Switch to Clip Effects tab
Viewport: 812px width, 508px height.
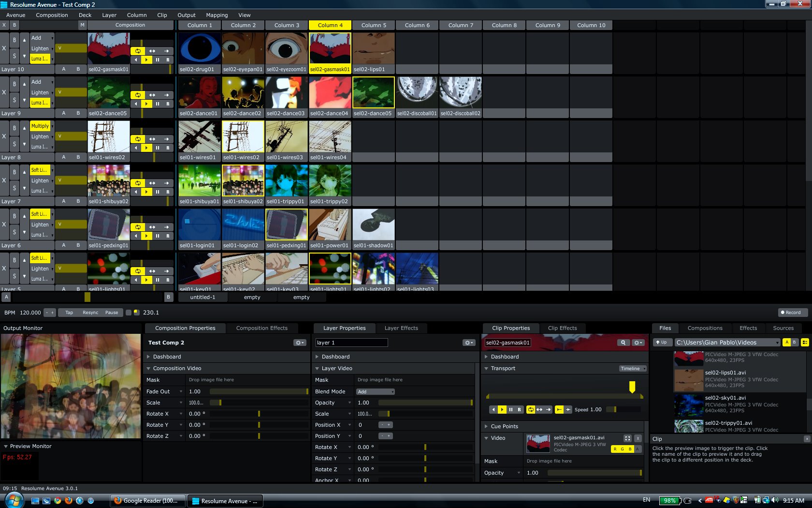[x=562, y=328]
